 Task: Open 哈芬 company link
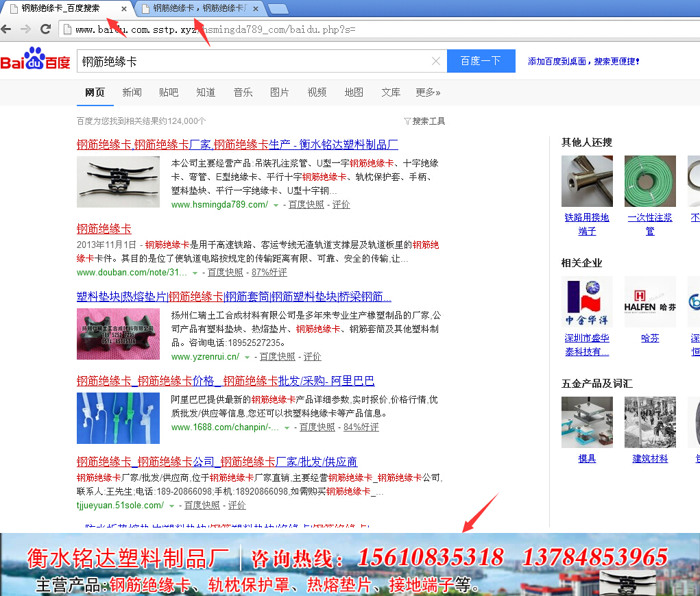point(650,338)
